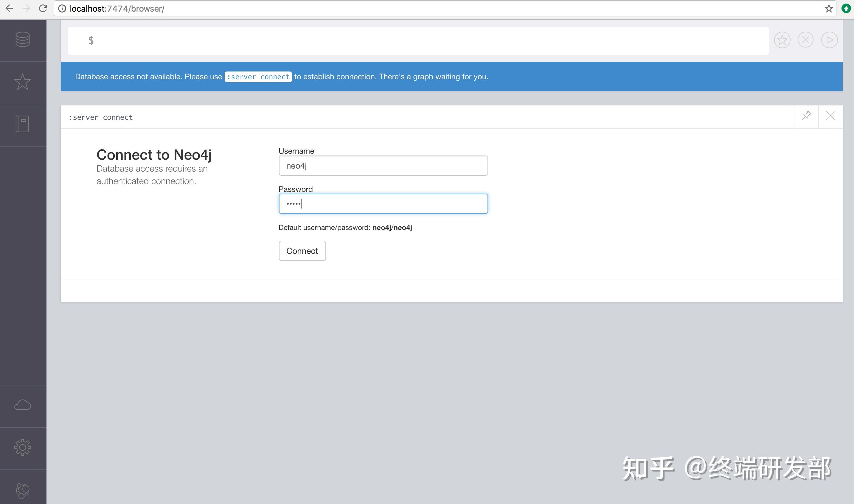854x504 pixels.
Task: Open the database information sidebar panel
Action: [22, 40]
